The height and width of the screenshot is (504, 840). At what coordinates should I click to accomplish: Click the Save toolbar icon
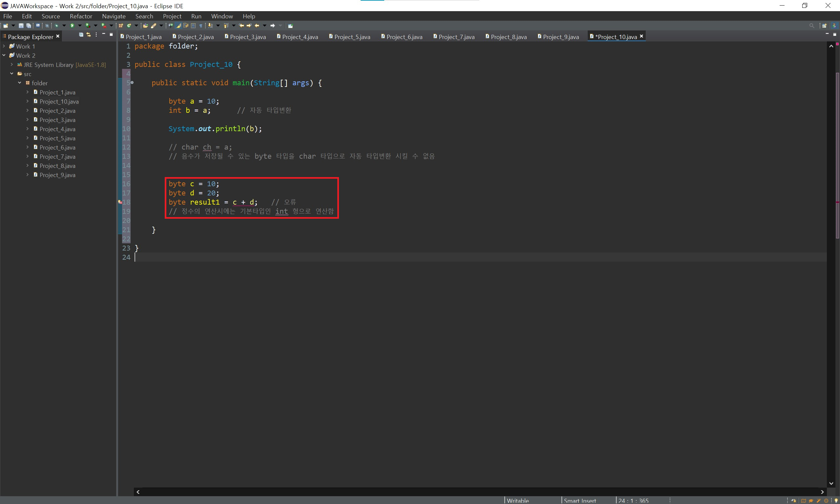21,26
